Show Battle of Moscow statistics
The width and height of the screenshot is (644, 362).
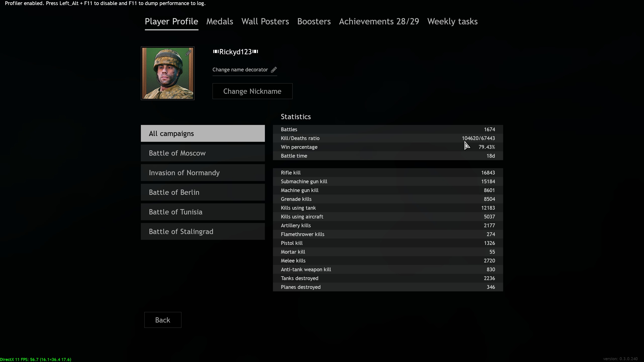point(203,153)
